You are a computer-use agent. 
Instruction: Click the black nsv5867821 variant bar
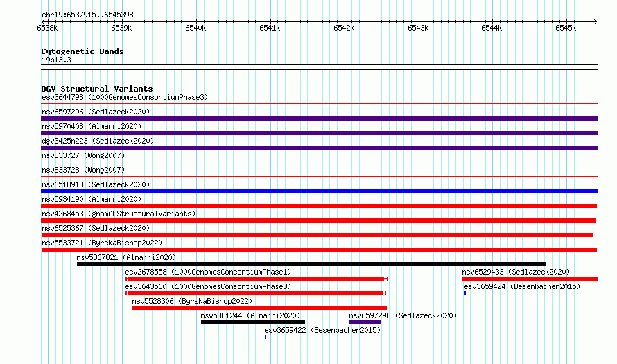311,264
